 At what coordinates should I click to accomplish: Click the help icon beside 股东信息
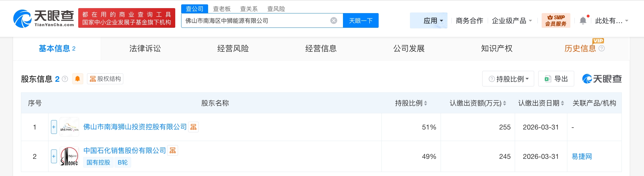point(65,79)
